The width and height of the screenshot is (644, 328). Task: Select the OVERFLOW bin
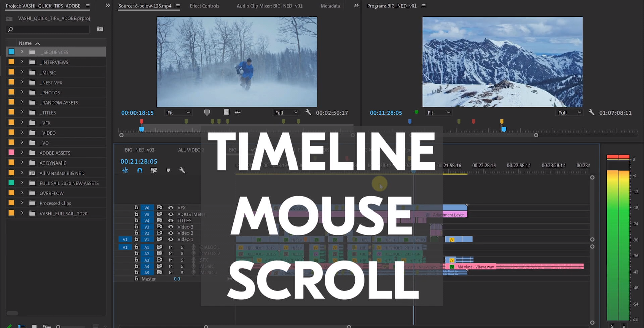coord(51,193)
